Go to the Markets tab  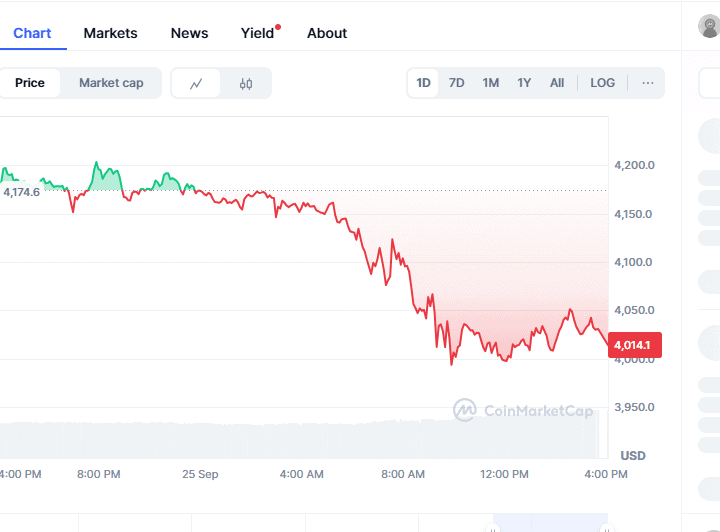(111, 33)
